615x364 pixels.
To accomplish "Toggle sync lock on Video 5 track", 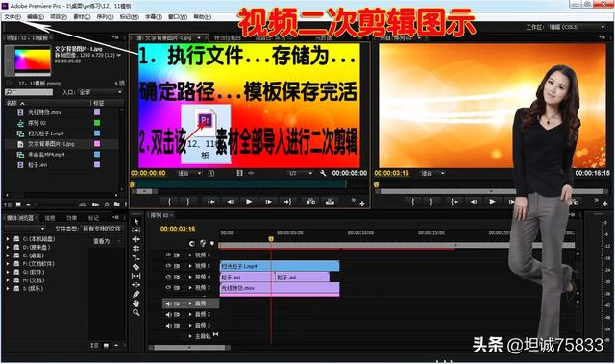I will point(177,266).
